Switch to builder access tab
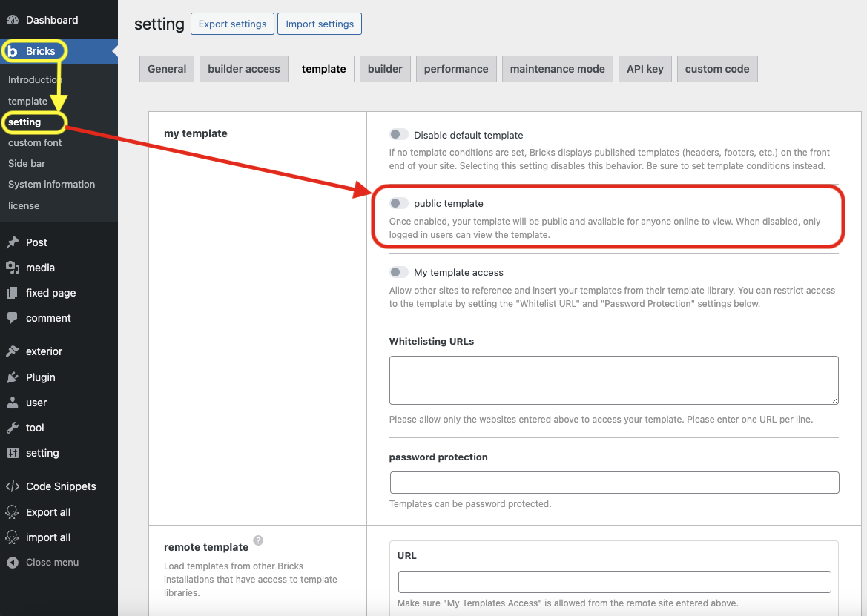The image size is (867, 616). tap(244, 69)
